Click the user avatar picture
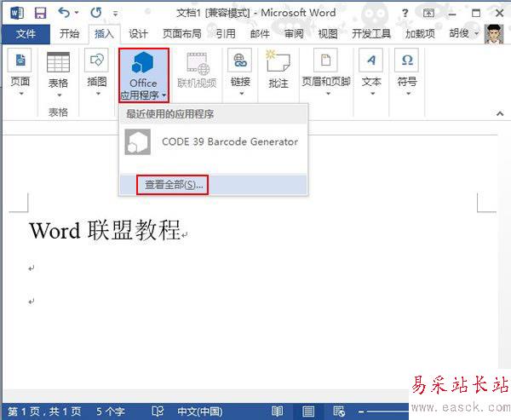Viewport: 511px width, 420px height. [x=494, y=34]
